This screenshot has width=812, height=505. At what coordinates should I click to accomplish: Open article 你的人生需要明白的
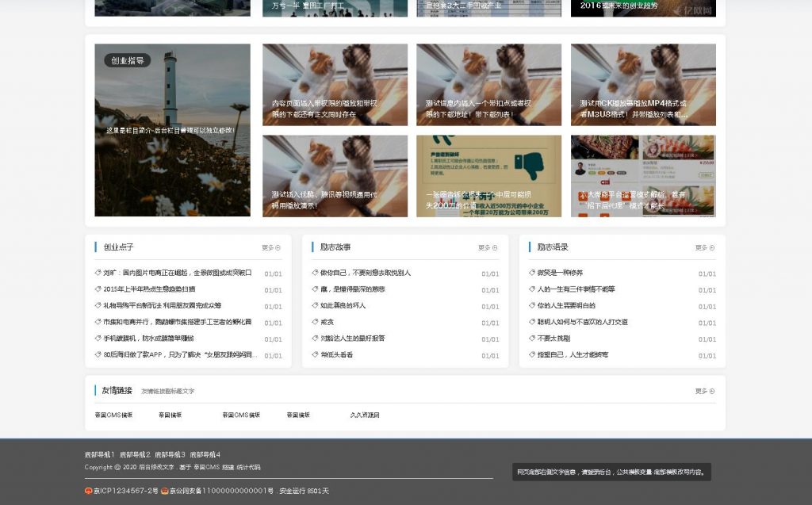pos(566,305)
